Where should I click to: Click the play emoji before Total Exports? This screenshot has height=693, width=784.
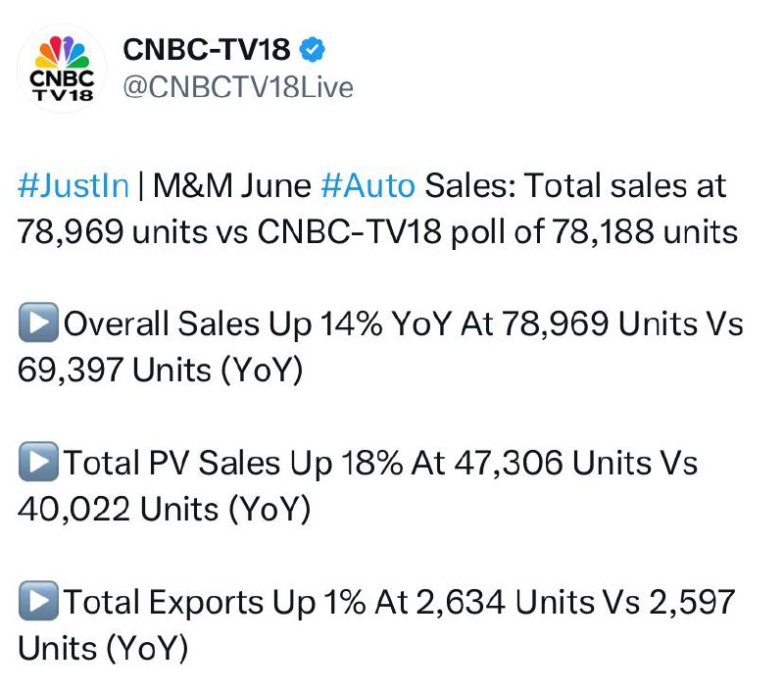pos(38,601)
